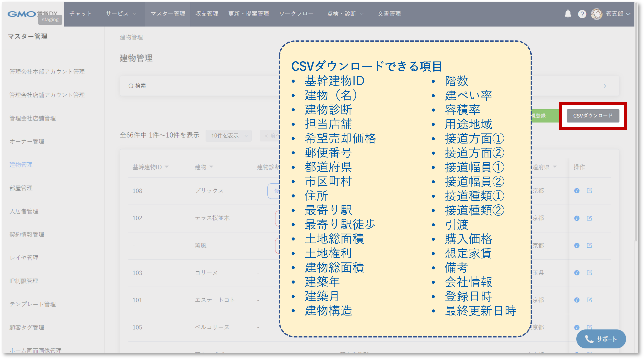The width and height of the screenshot is (644, 359).
Task: Click the edit icon on the コリーヌ row
Action: (x=589, y=273)
